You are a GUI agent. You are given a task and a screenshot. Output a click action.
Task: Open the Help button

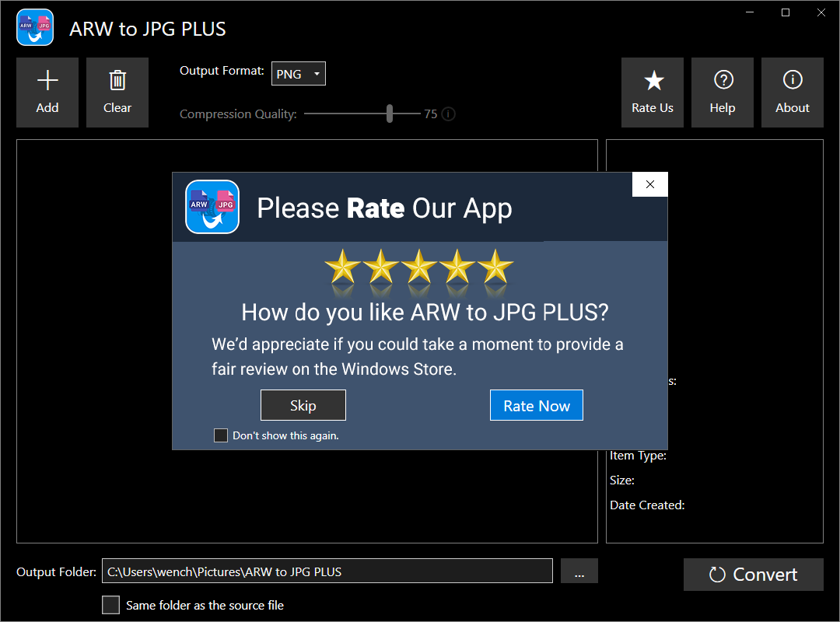722,93
